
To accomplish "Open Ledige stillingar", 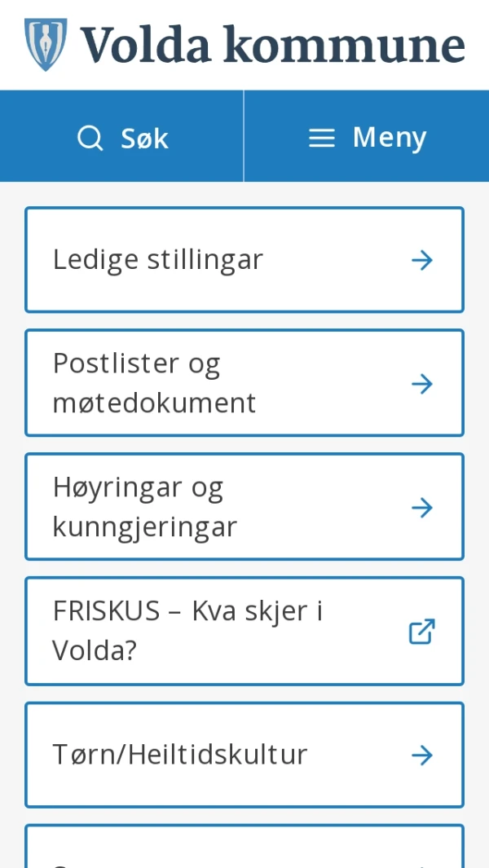I will point(244,259).
